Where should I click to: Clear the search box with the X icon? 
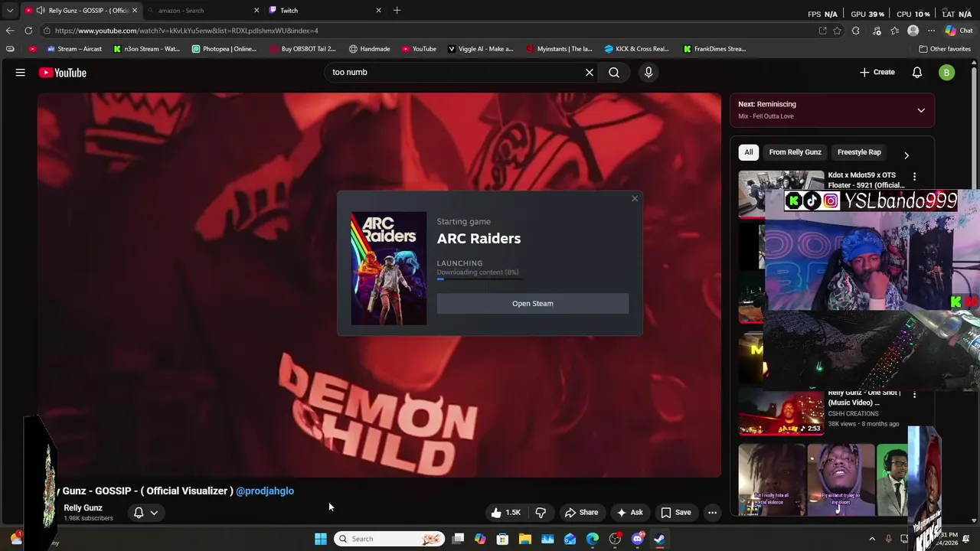coord(590,72)
